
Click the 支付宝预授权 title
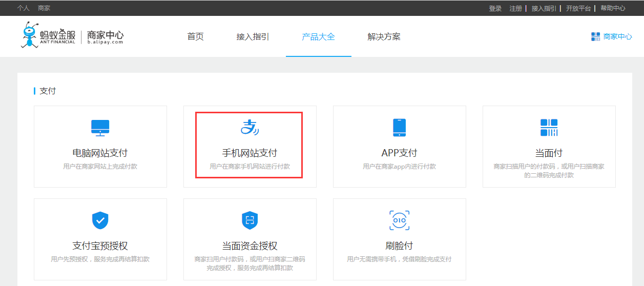[100, 246]
